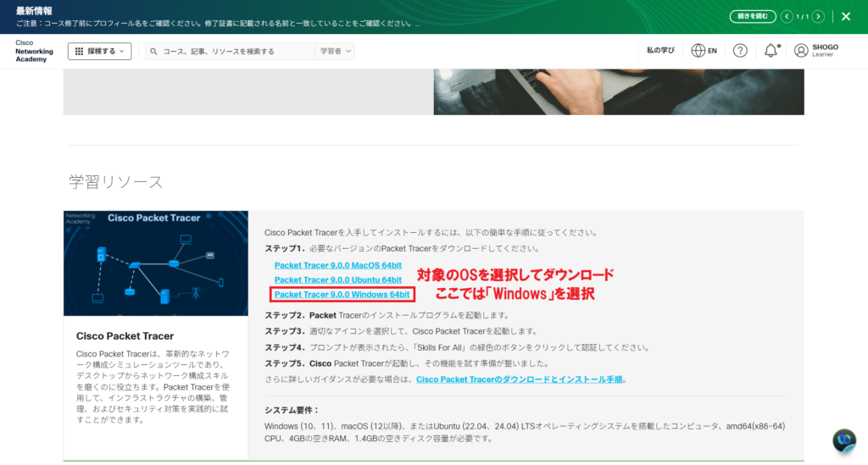Click the 続きを読む button in banner
The image size is (868, 465).
click(x=753, y=16)
